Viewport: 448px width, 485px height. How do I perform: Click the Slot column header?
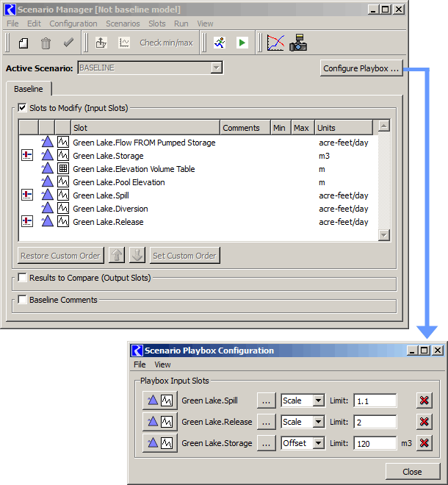(x=145, y=127)
